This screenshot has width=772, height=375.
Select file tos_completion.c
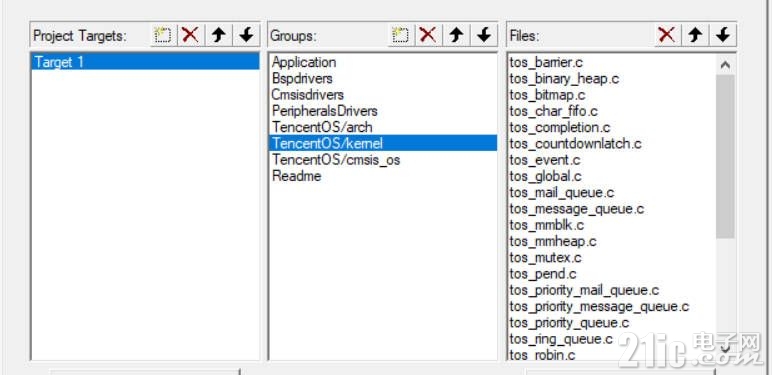[x=560, y=127]
